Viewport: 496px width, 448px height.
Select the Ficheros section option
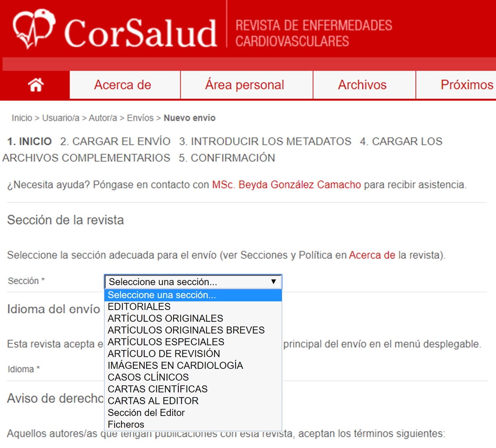coord(126,424)
